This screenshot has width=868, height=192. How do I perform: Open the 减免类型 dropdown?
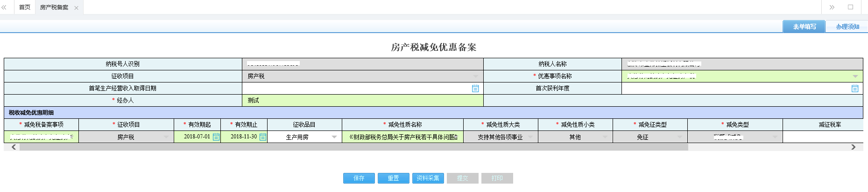(x=775, y=137)
